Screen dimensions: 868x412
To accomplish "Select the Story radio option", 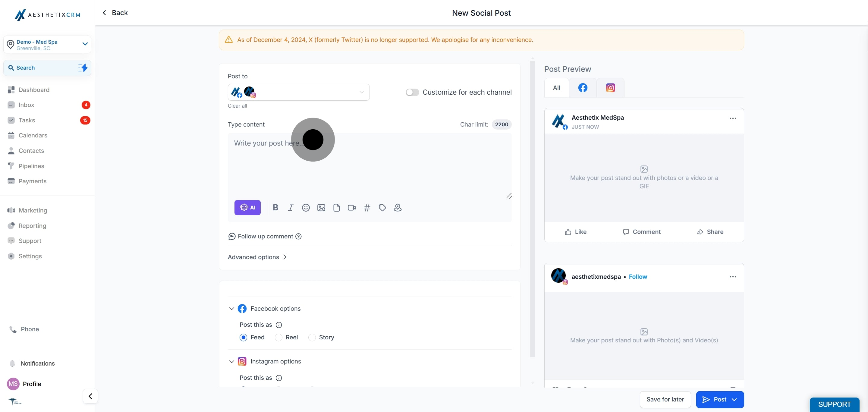I will [x=312, y=337].
